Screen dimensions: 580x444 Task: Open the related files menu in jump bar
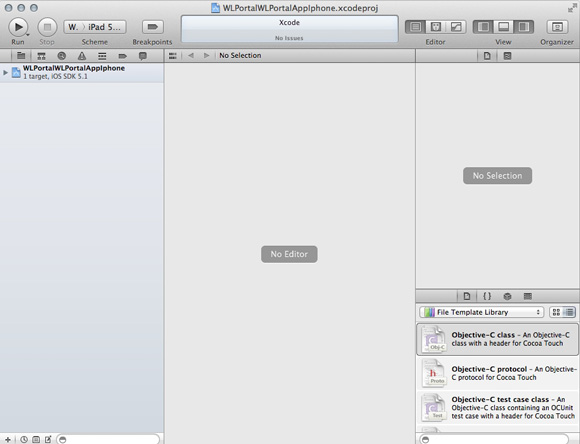coord(172,56)
